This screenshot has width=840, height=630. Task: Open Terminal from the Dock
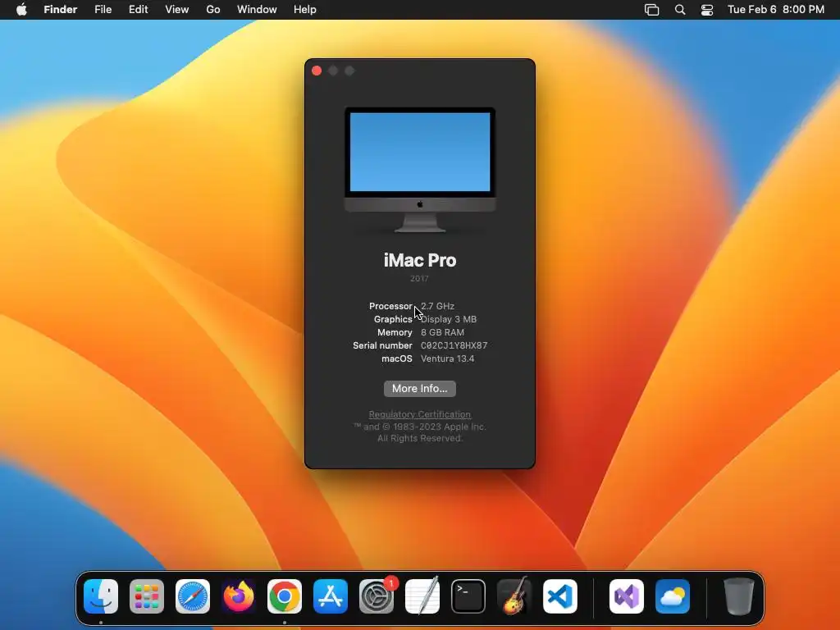[468, 596]
